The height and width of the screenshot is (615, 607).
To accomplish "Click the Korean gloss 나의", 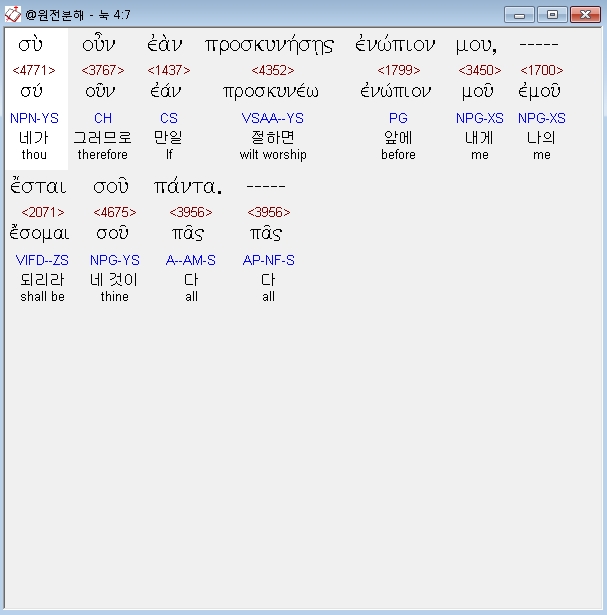I will pos(541,138).
